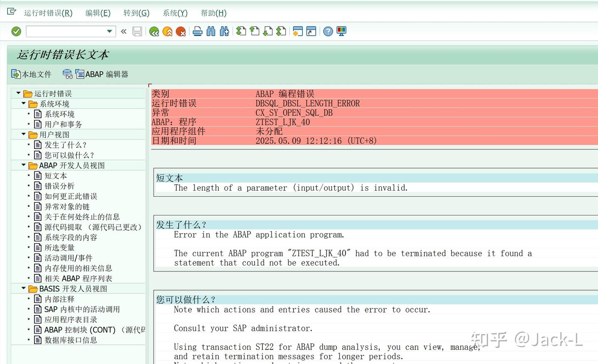Collapse the 用户视图 folder node
598x364 pixels.
point(24,134)
